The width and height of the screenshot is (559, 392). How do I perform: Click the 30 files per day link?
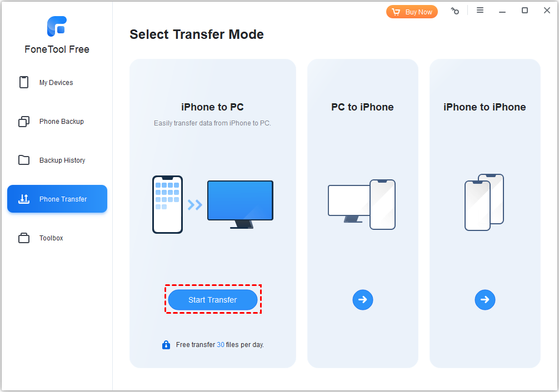tap(221, 345)
